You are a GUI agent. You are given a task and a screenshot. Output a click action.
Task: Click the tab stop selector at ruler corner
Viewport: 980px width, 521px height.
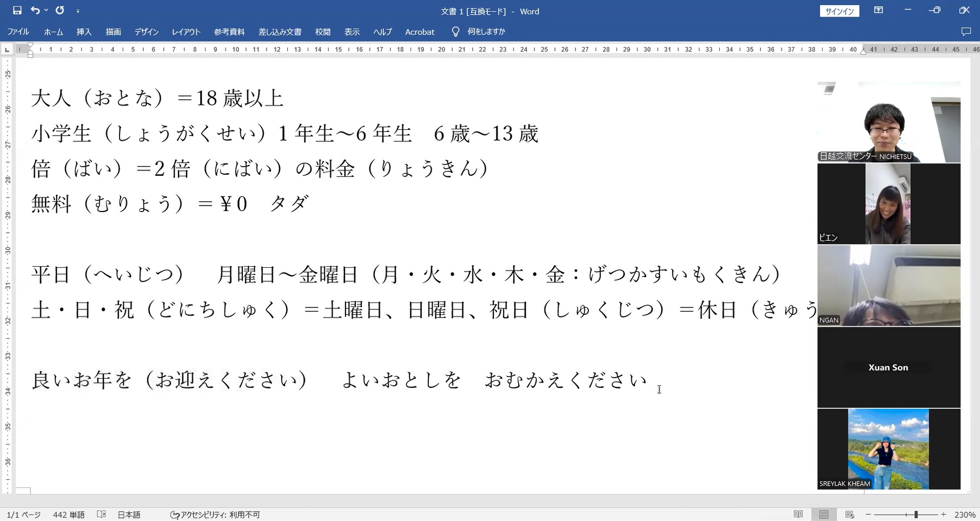[7, 50]
